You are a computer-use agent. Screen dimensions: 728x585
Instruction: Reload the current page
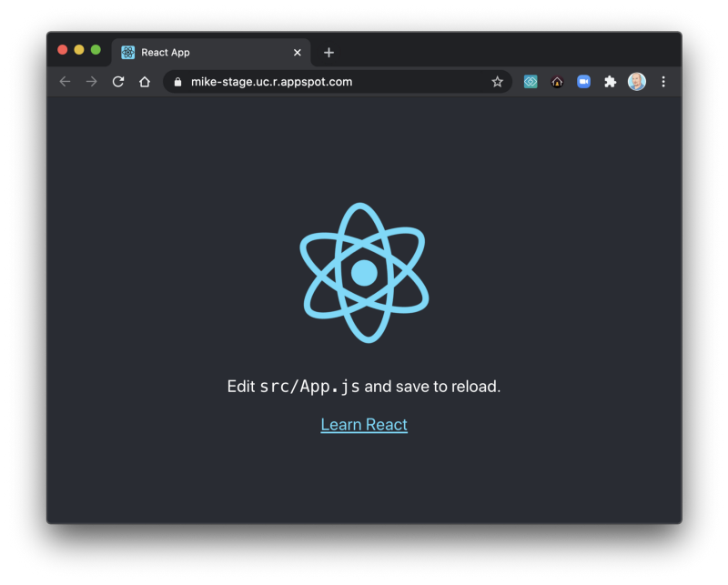[118, 82]
